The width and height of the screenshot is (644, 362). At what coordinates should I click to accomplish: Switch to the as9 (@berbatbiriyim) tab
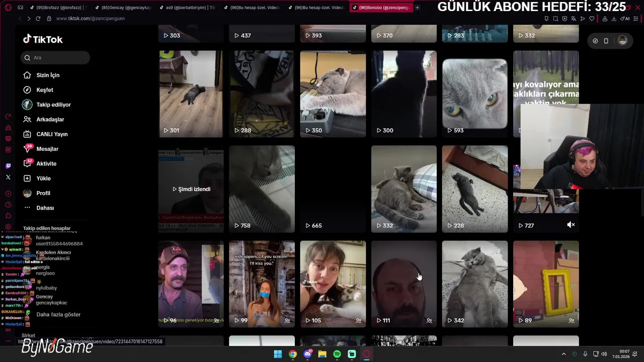(x=187, y=8)
